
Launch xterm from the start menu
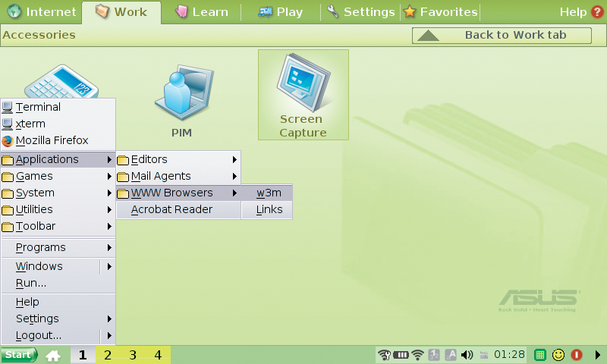pyautogui.click(x=58, y=124)
